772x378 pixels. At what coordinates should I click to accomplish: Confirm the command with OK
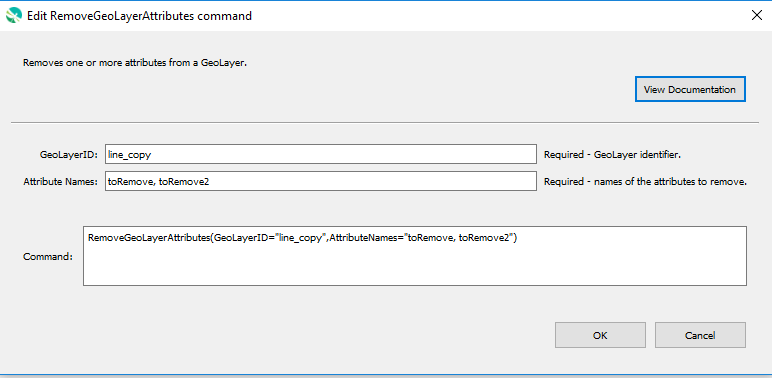pos(600,336)
